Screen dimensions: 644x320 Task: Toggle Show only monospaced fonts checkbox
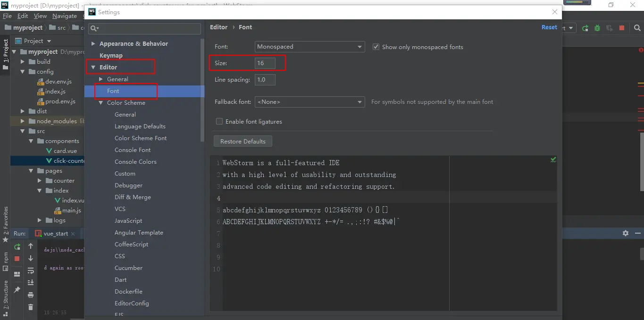(376, 47)
